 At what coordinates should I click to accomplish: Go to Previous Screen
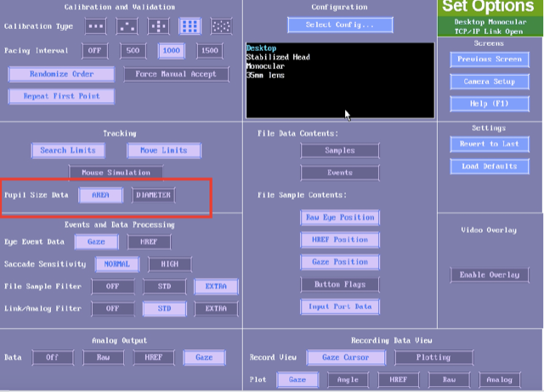point(490,60)
